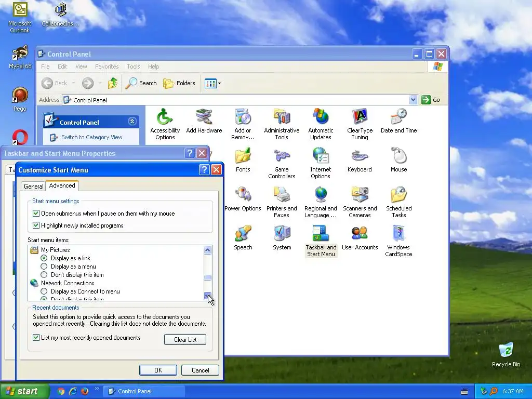532x399 pixels.
Task: Expand the quick launch overflow chevron
Action: tap(97, 389)
